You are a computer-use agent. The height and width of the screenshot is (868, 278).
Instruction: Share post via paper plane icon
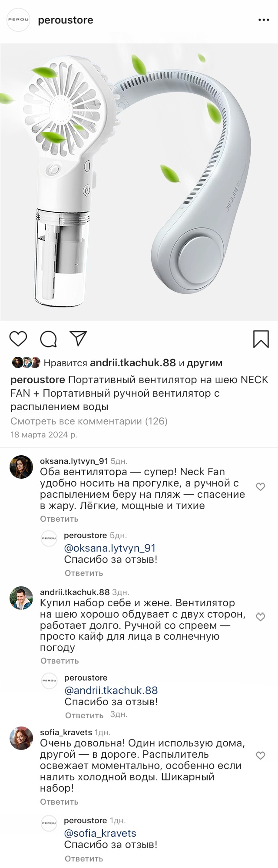coord(79,339)
